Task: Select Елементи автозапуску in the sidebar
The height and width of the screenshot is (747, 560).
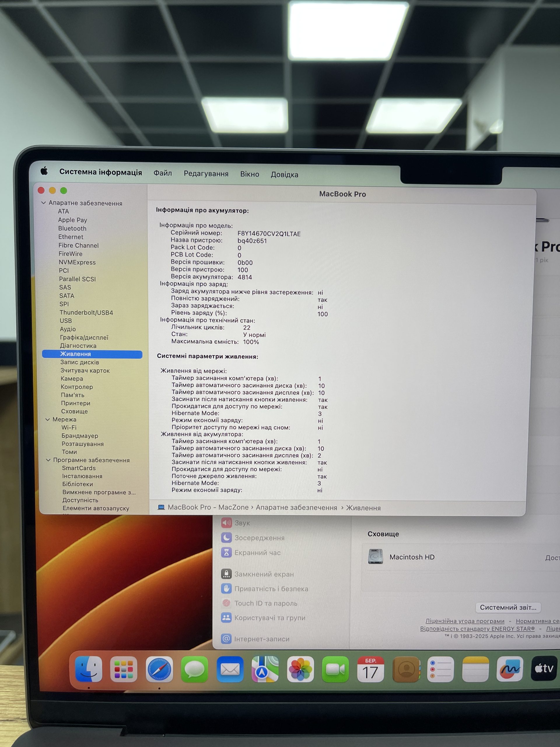Action: 96,508
